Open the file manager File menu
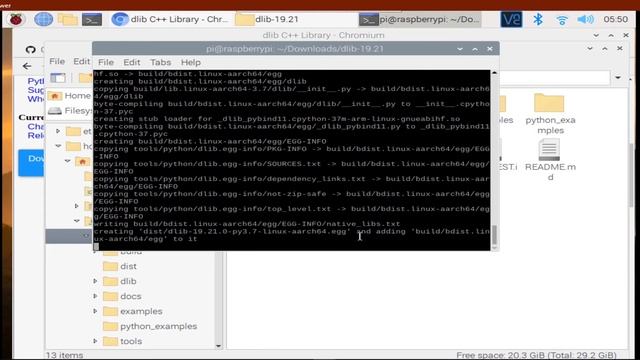Viewport: 640px width, 360px height. click(57, 61)
